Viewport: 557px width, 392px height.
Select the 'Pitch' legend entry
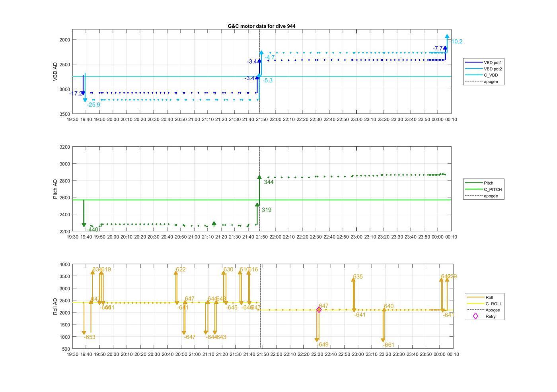click(479, 183)
